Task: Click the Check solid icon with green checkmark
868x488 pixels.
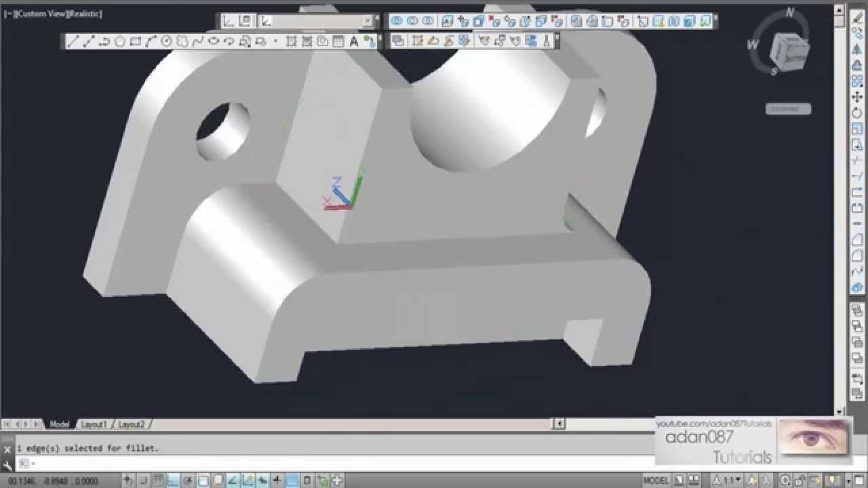Action: coord(705,22)
